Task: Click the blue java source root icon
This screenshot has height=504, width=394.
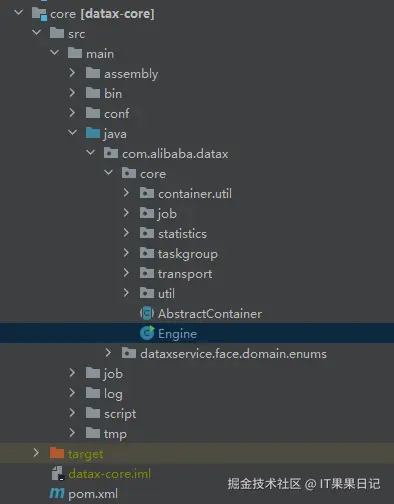Action: pos(93,133)
